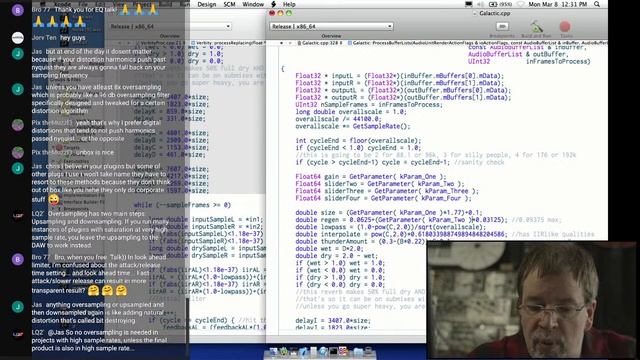Click Jorv Ten's white avatar
Screen dimensions: 640x360
18,38
